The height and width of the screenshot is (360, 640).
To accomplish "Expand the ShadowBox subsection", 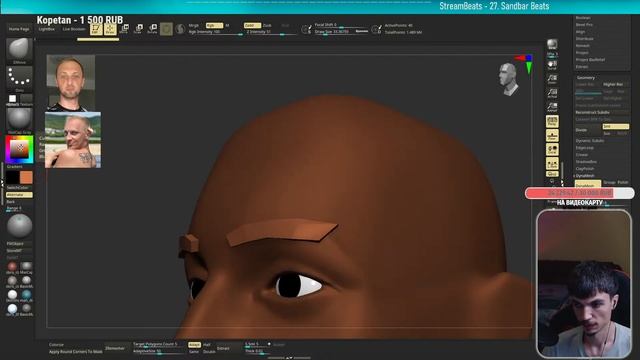I will pyautogui.click(x=586, y=162).
